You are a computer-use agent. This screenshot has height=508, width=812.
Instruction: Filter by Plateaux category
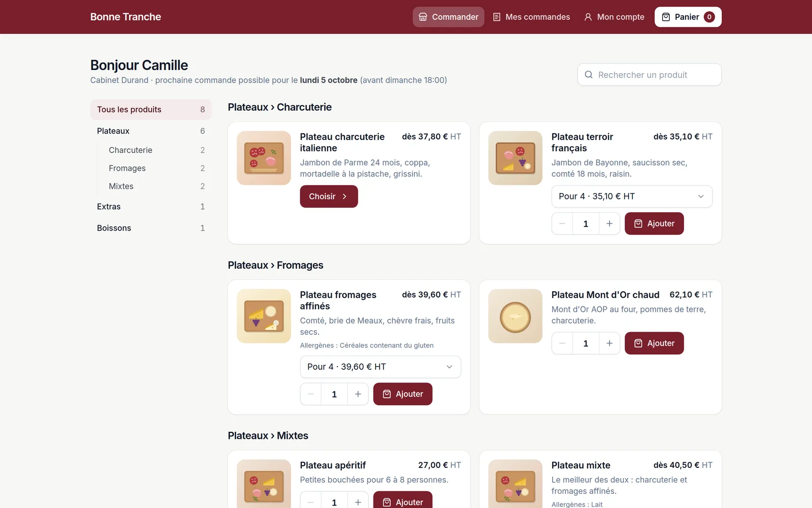[x=151, y=131]
